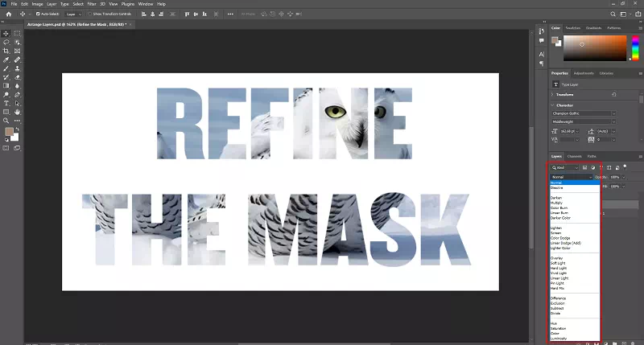The height and width of the screenshot is (345, 644).
Task: Toggle Edit in Quick Mask mode
Action: coord(6,148)
